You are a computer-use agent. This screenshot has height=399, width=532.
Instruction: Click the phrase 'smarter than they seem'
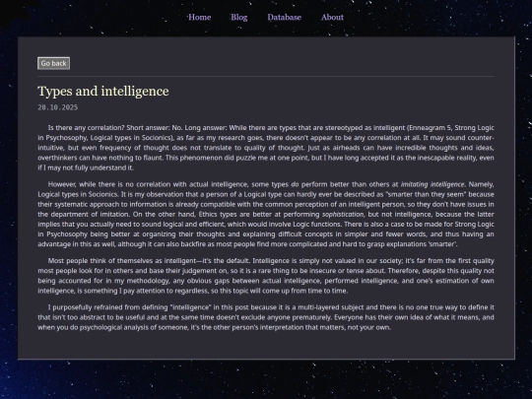click(426, 194)
